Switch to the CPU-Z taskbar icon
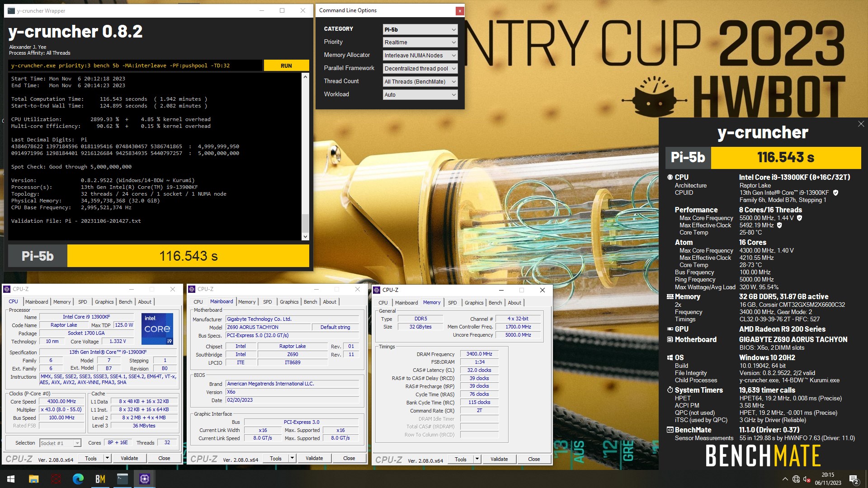Screen dimensions: 868x488 (x=145, y=479)
